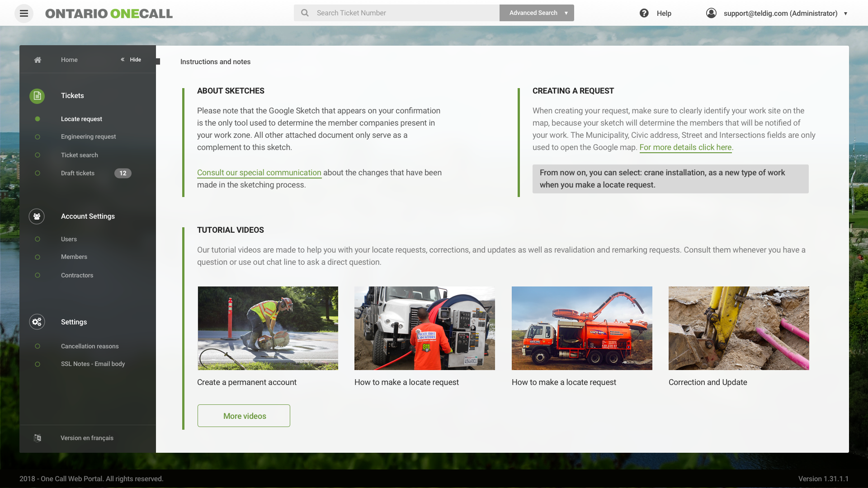Screen dimensions: 868x488
Task: Open Draft tickets menu item
Action: point(78,173)
